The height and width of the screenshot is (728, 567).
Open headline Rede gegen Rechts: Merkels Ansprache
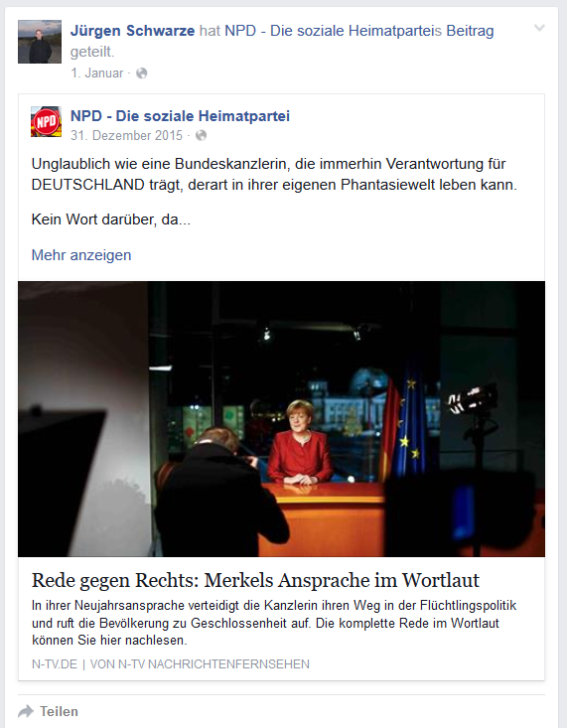(x=255, y=580)
